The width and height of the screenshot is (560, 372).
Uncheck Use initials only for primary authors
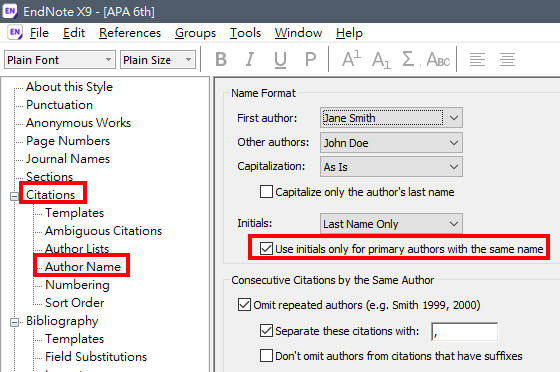click(x=266, y=248)
